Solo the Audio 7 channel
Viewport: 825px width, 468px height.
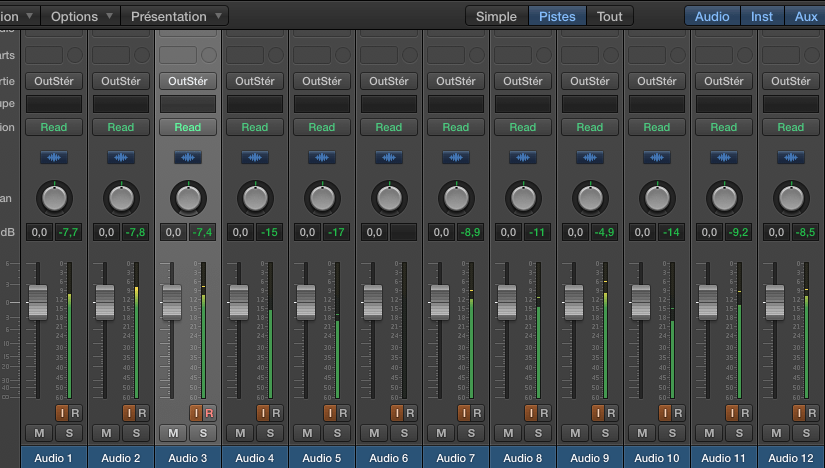pyautogui.click(x=470, y=433)
